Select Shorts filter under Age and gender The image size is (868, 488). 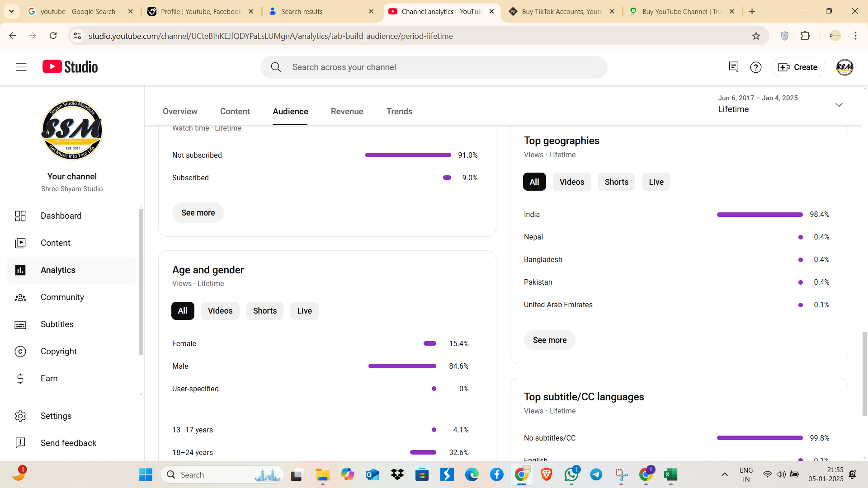[265, 311]
